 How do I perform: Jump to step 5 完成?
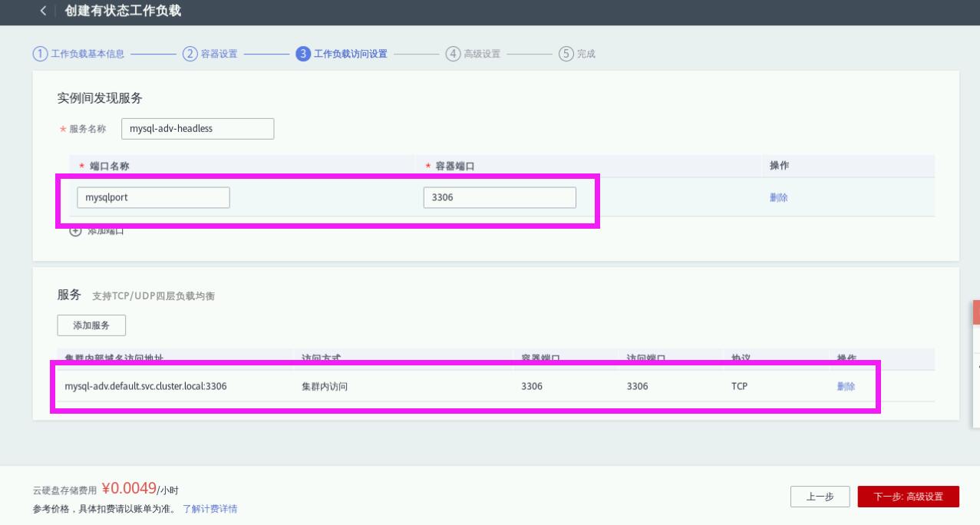pyautogui.click(x=576, y=54)
